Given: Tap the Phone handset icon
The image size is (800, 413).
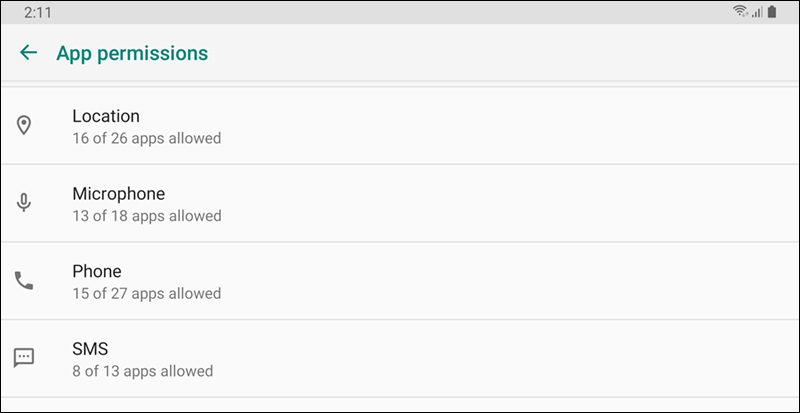Looking at the screenshot, I should pyautogui.click(x=24, y=281).
